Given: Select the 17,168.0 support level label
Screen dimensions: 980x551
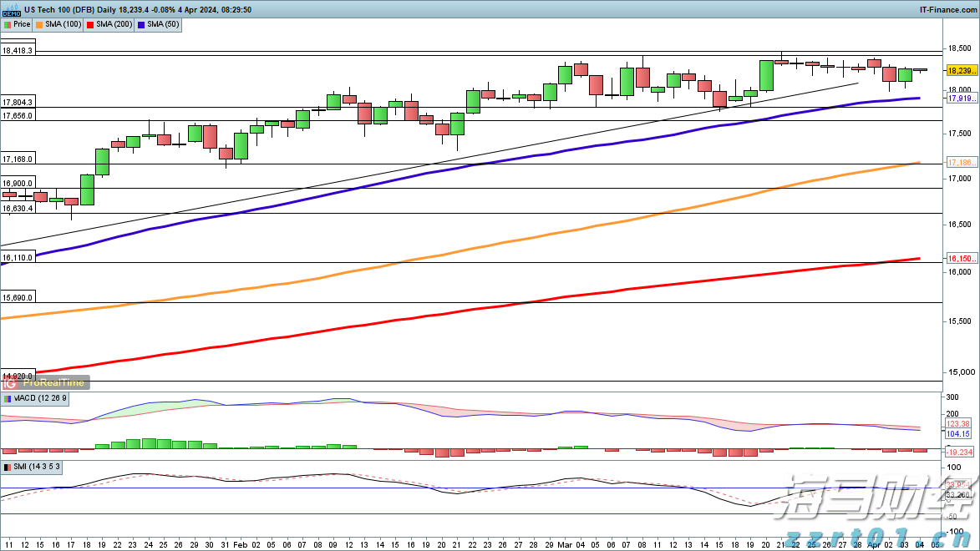Looking at the screenshot, I should point(18,159).
